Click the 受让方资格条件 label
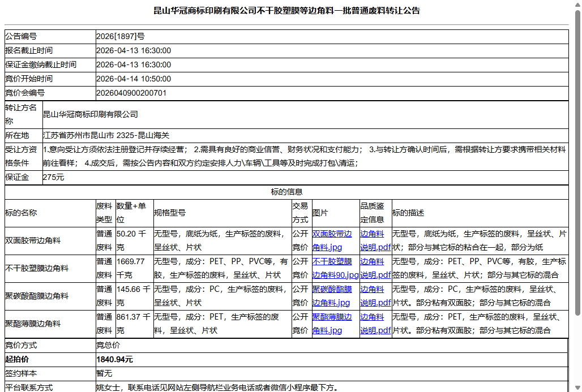582x392 pixels. (x=21, y=156)
